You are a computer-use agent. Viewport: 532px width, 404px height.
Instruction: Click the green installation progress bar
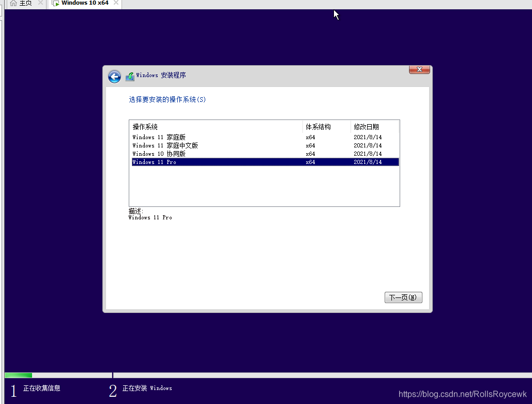[18, 375]
